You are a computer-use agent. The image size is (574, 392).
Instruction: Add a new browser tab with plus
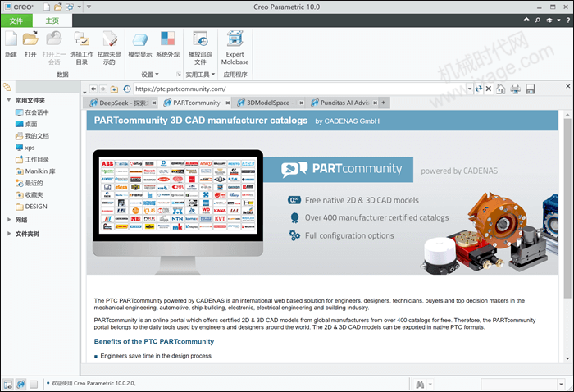coord(383,103)
